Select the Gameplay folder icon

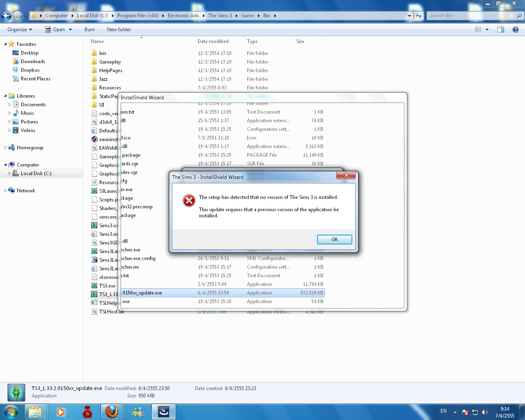click(94, 62)
